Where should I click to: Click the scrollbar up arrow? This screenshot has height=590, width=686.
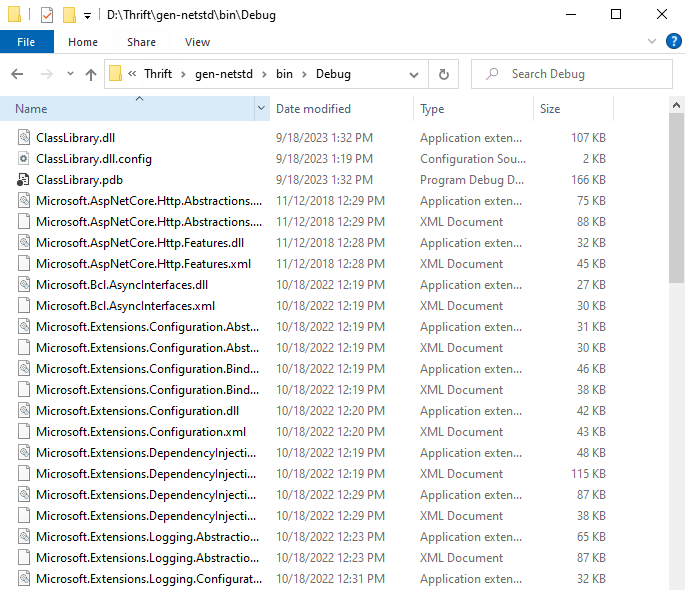pos(676,105)
